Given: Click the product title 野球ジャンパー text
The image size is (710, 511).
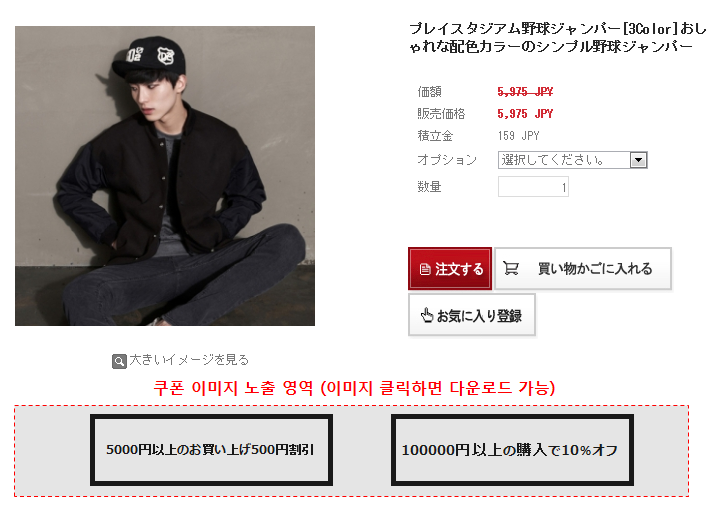Looking at the screenshot, I should coord(557,38).
